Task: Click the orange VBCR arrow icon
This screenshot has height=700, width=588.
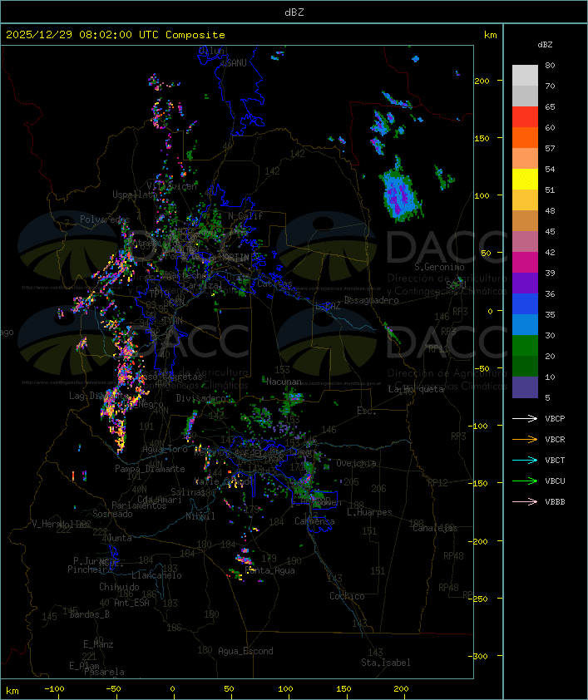Action: (x=525, y=439)
